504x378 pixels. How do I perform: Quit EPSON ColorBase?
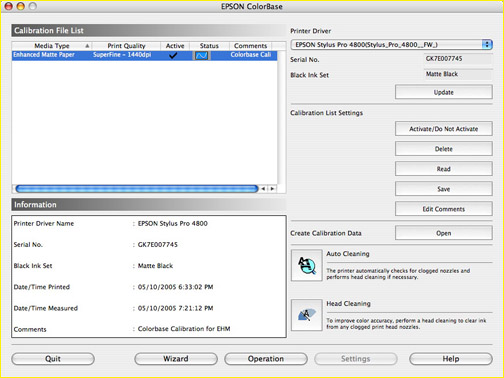pyautogui.click(x=53, y=359)
